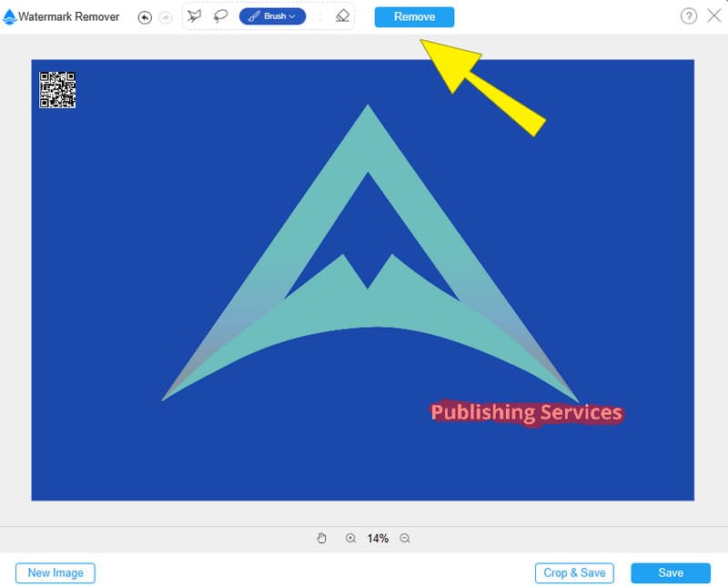Image resolution: width=728 pixels, height=587 pixels.
Task: Select the Eraser tool
Action: pos(342,15)
